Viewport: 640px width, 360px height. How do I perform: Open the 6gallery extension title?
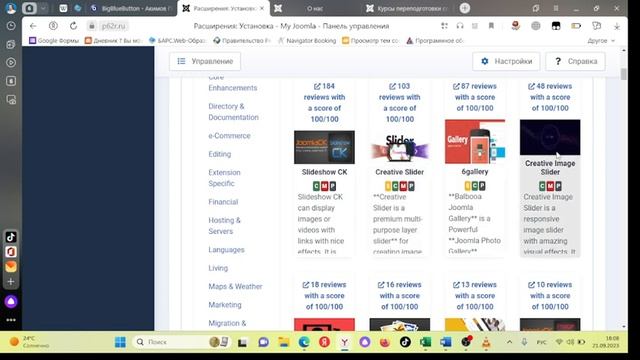pos(475,171)
